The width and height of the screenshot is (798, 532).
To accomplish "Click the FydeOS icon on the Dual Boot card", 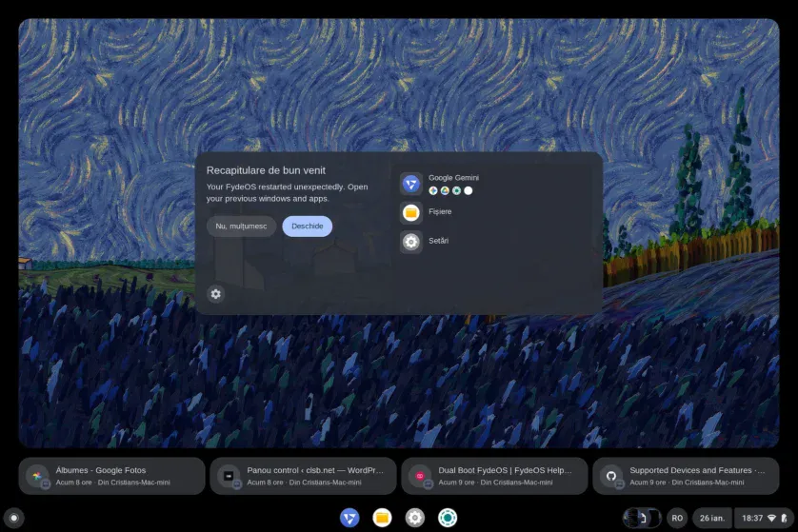I will click(420, 476).
